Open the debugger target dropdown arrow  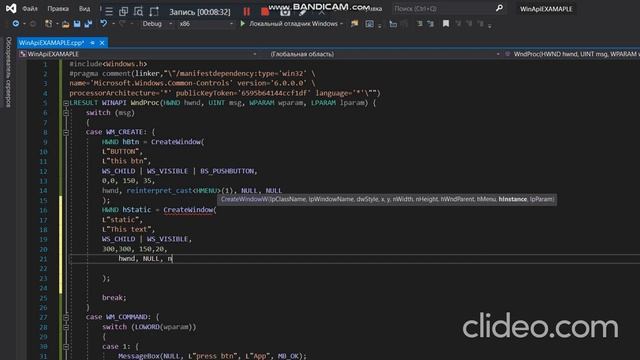(x=341, y=24)
